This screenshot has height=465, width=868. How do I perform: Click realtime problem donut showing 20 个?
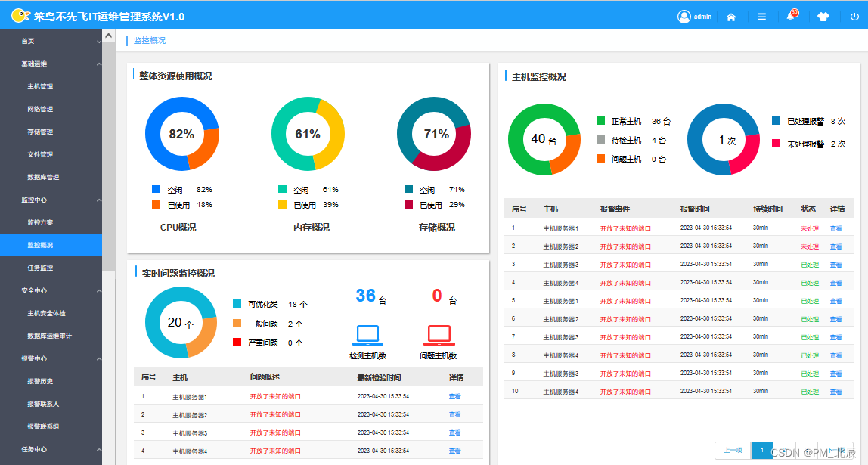181,322
